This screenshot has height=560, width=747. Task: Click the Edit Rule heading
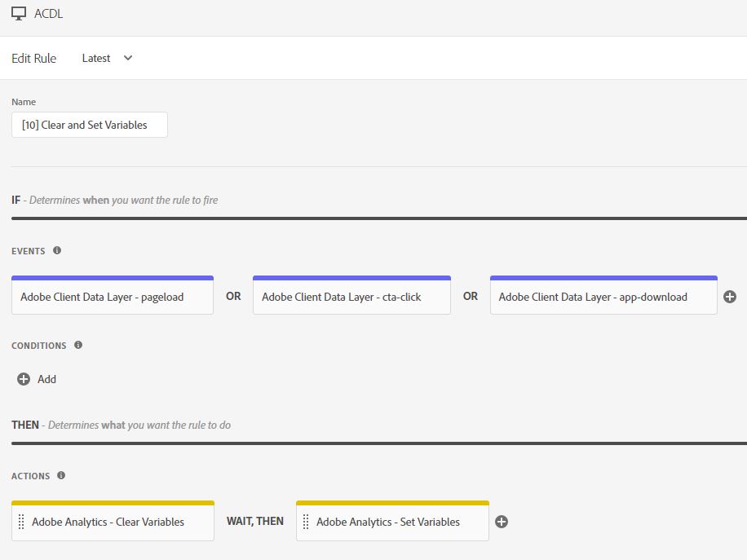point(34,58)
